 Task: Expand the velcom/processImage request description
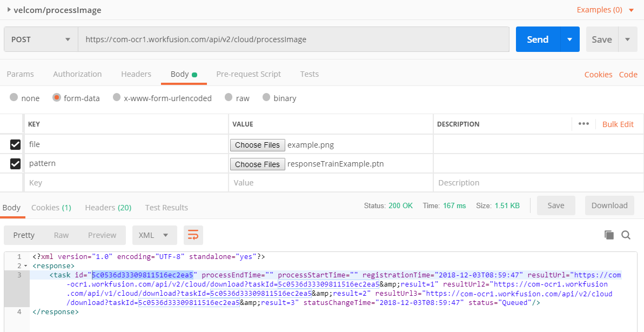pyautogui.click(x=9, y=10)
